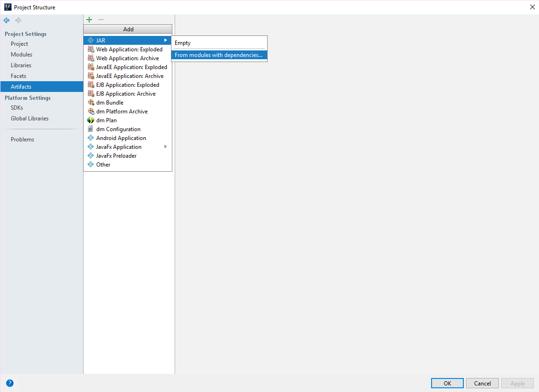Open SDKs platform settings
The width and height of the screenshot is (539, 392).
pos(42,107)
